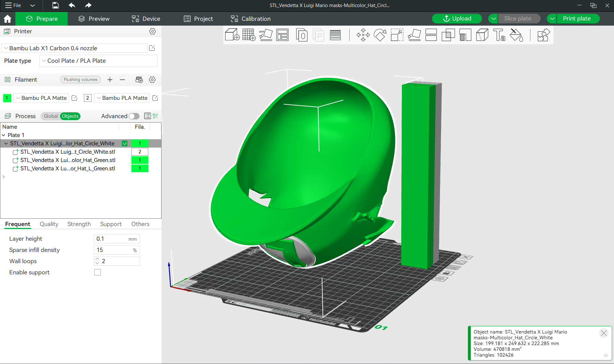The height and width of the screenshot is (364, 614).
Task: Switch to the Preview tab
Action: pos(94,19)
